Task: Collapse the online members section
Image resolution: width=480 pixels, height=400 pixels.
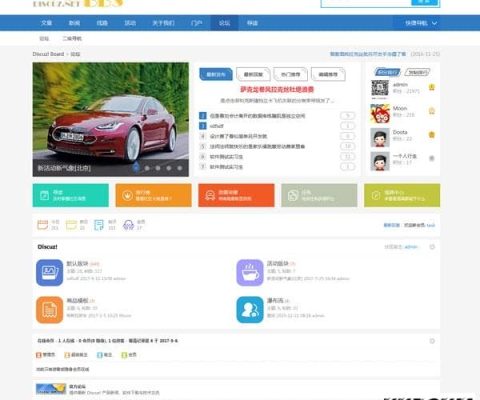Action: 432,341
